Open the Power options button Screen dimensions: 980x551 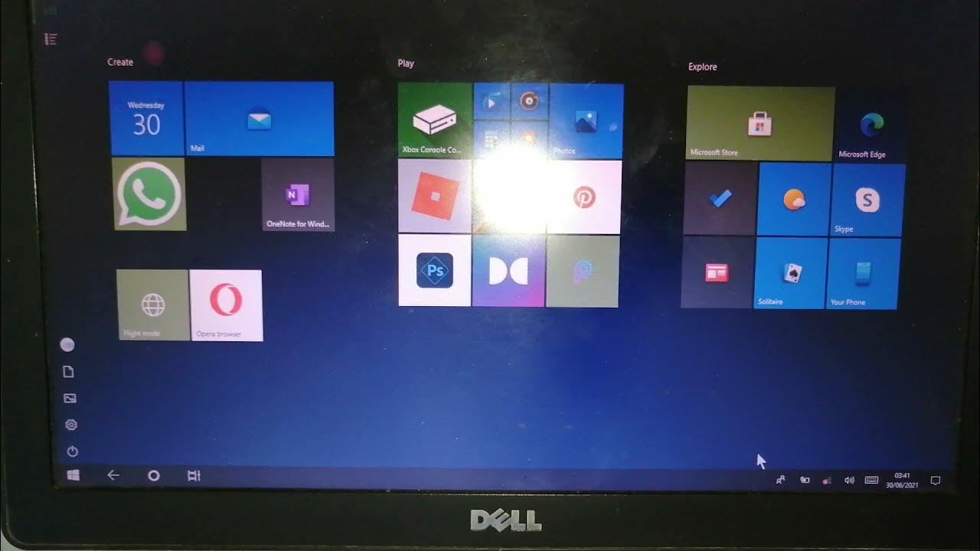pos(73,452)
